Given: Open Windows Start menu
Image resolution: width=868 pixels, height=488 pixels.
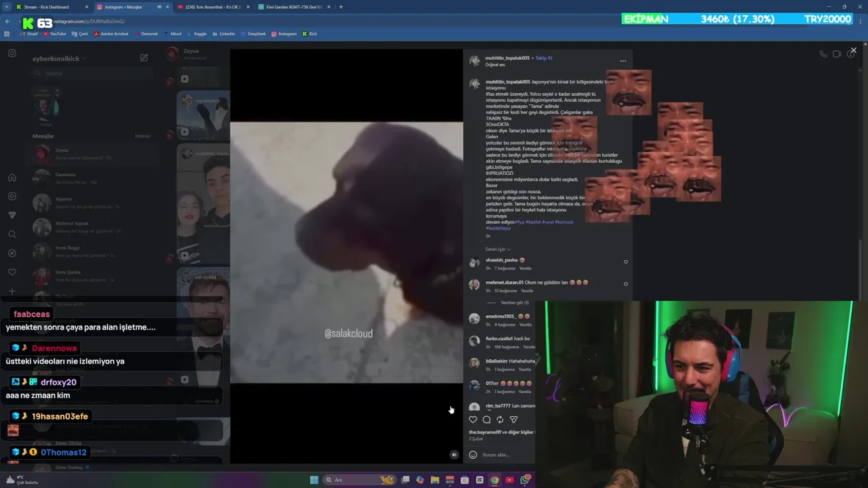Looking at the screenshot, I should tap(314, 480).
